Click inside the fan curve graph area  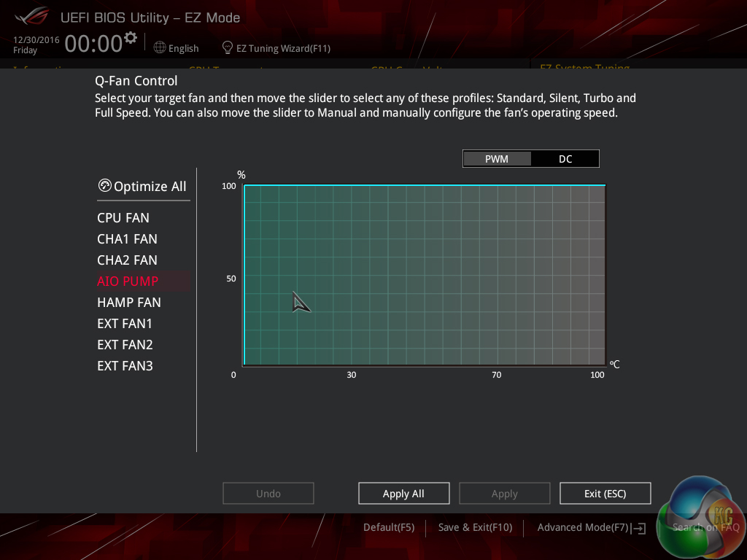[x=425, y=275]
